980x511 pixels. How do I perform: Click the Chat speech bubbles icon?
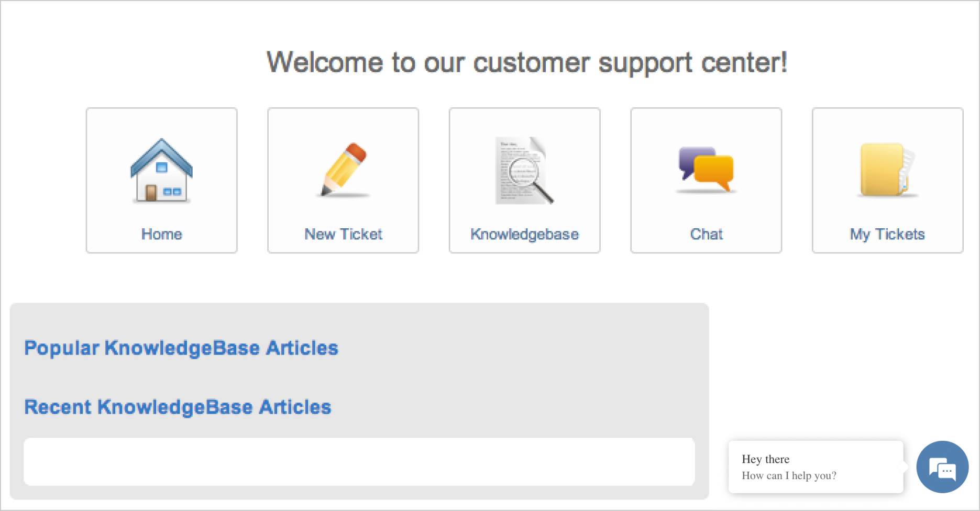706,170
